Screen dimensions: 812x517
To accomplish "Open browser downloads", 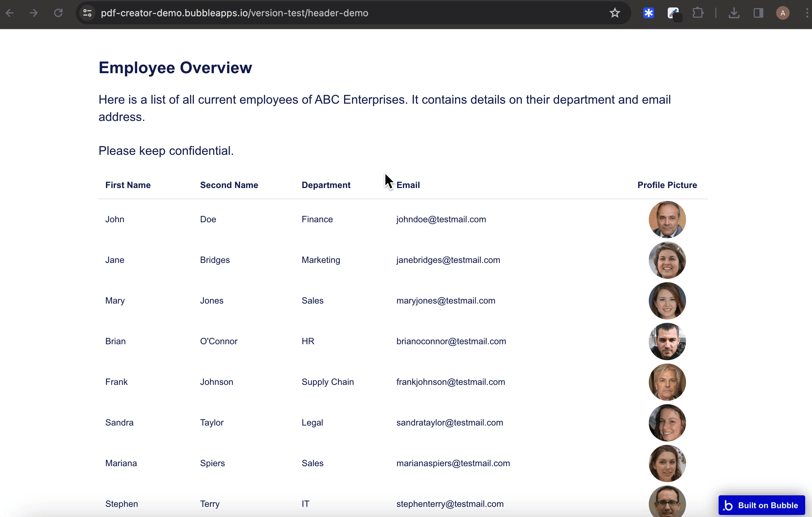I will coord(734,13).
